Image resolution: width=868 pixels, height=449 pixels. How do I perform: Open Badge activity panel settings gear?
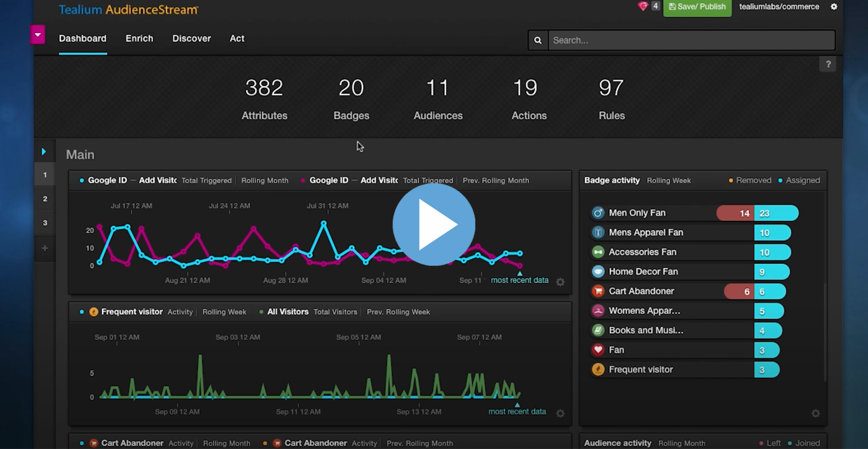[x=815, y=413]
